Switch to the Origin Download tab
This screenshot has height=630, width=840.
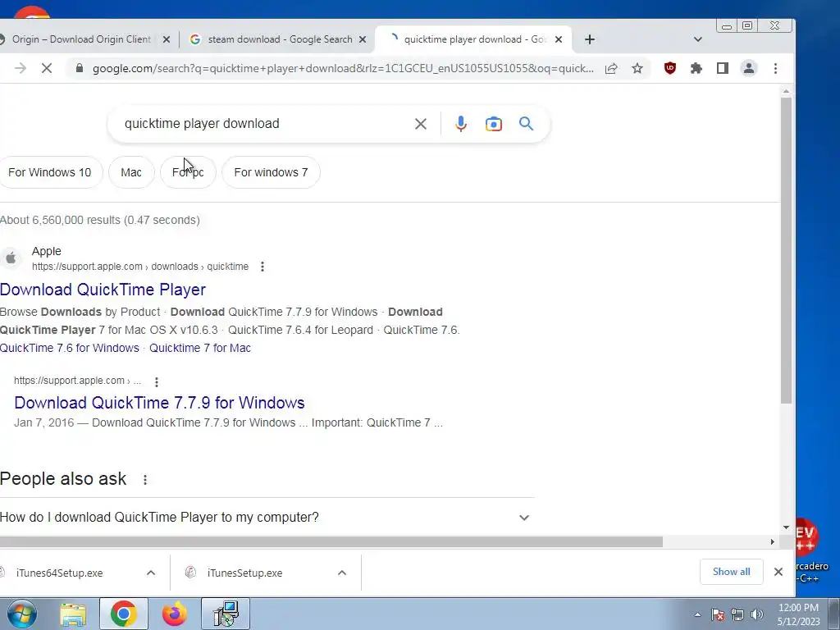[x=80, y=39]
